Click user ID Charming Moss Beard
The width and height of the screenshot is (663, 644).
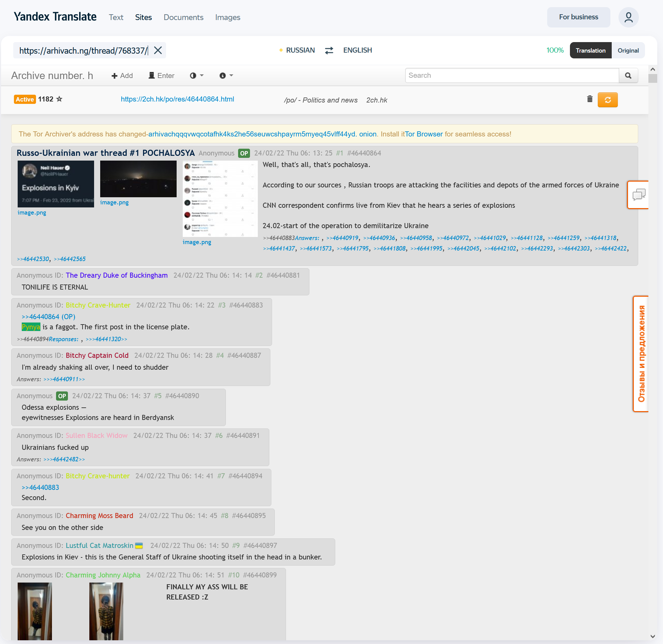click(x=99, y=516)
